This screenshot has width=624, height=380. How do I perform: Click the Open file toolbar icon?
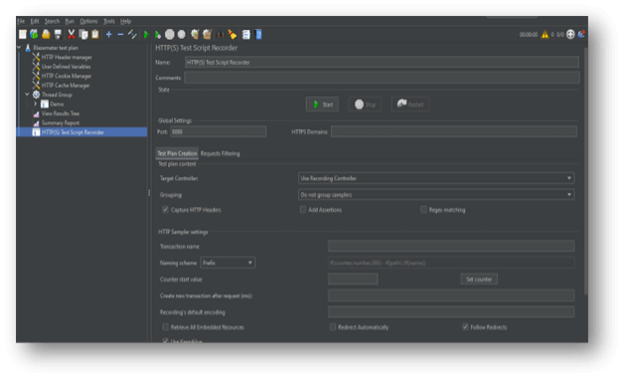46,35
